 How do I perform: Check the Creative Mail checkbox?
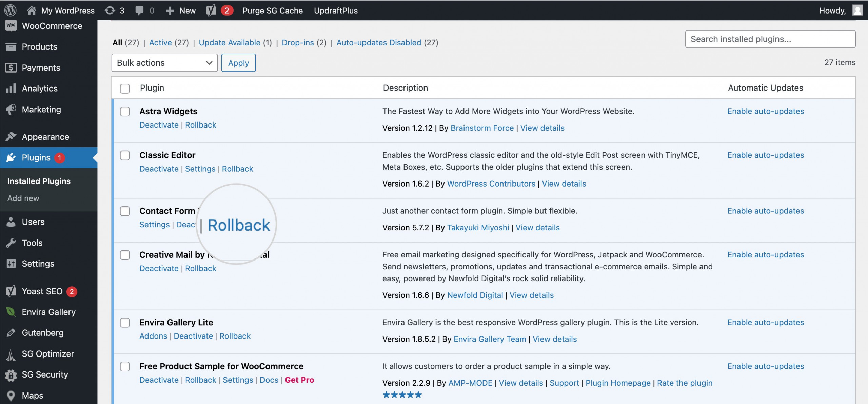pyautogui.click(x=125, y=255)
